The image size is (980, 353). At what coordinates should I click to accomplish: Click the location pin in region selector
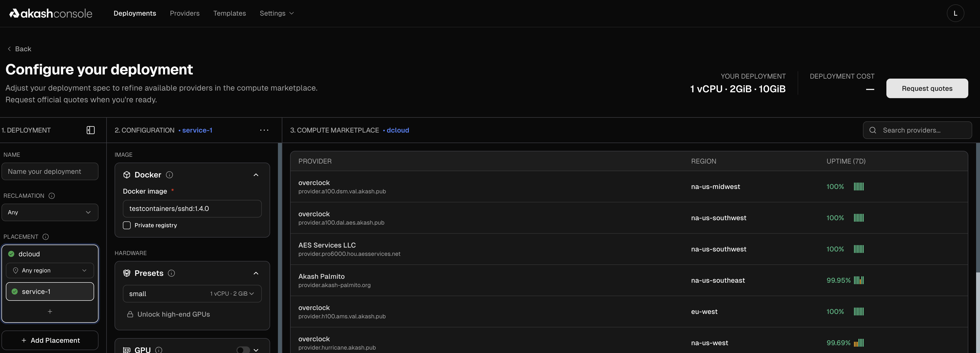[x=16, y=270]
